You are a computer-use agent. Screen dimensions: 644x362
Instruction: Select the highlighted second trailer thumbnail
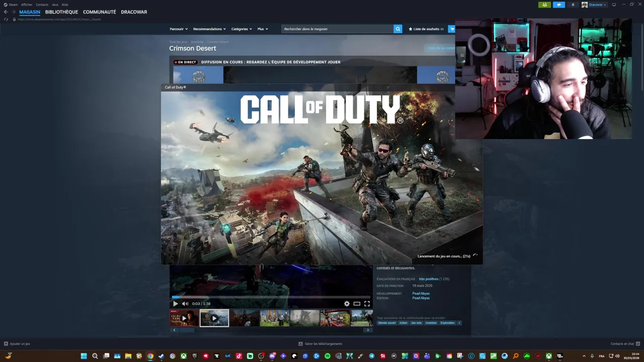(214, 318)
